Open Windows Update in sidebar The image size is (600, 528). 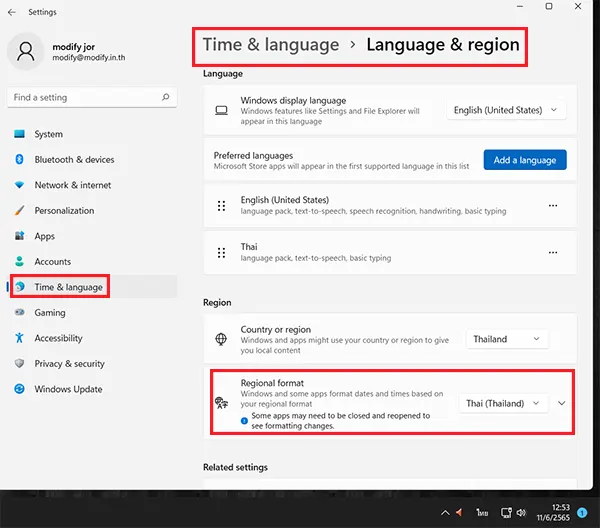[68, 389]
